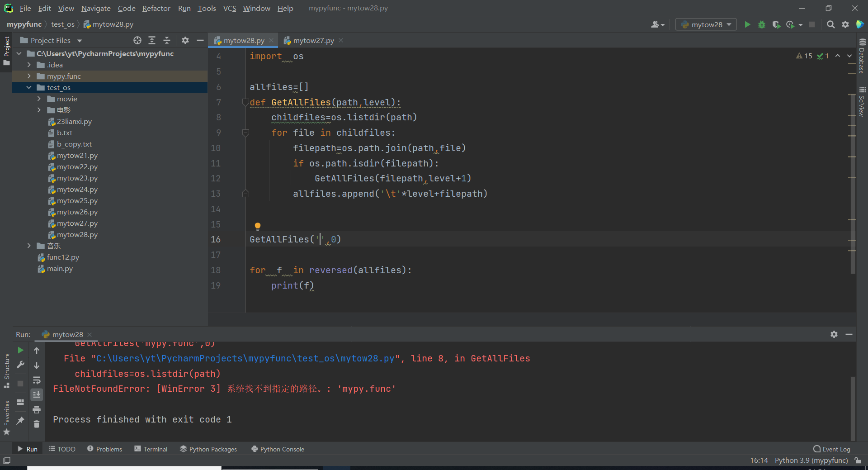Toggle the Database tool window side tab
Viewport: 868px width, 470px height.
pyautogui.click(x=862, y=56)
